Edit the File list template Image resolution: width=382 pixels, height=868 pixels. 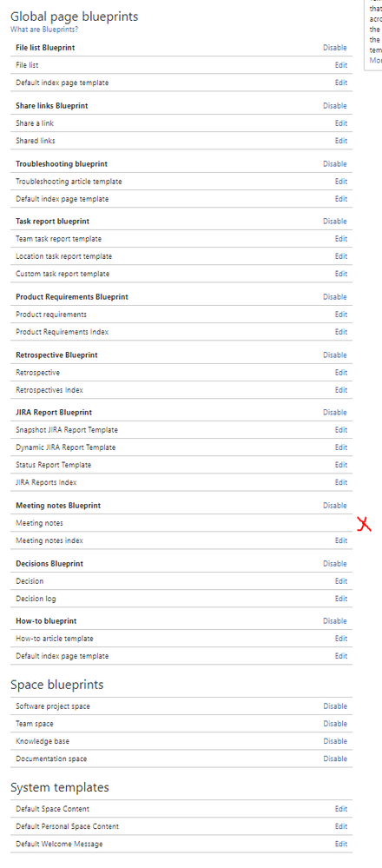coord(341,65)
